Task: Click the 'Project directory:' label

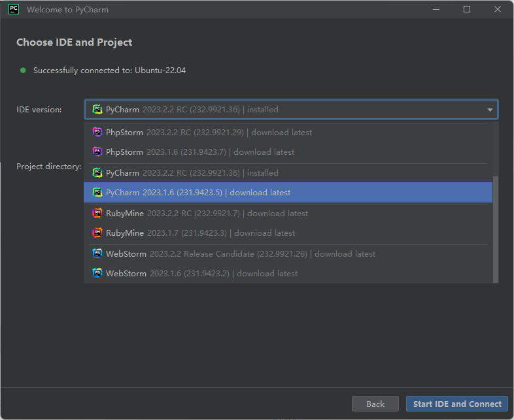Action: [x=49, y=167]
